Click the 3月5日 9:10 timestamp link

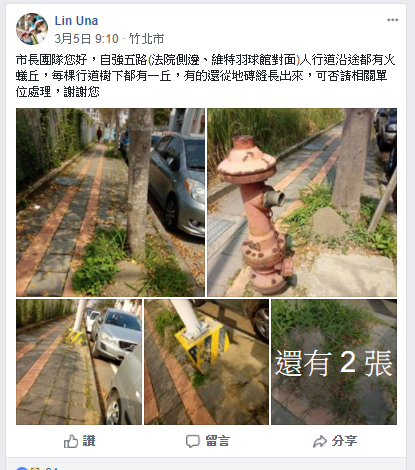pyautogui.click(x=86, y=39)
